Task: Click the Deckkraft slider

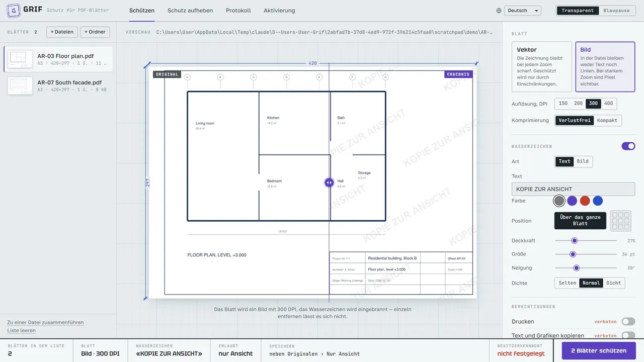Action: (586, 241)
